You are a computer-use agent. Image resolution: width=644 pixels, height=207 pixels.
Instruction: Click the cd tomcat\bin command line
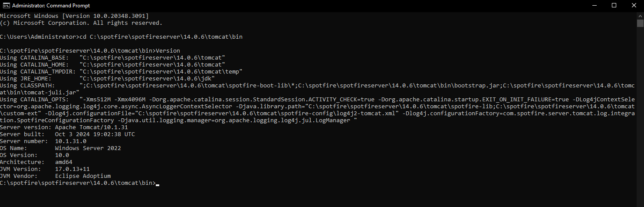coord(121,37)
